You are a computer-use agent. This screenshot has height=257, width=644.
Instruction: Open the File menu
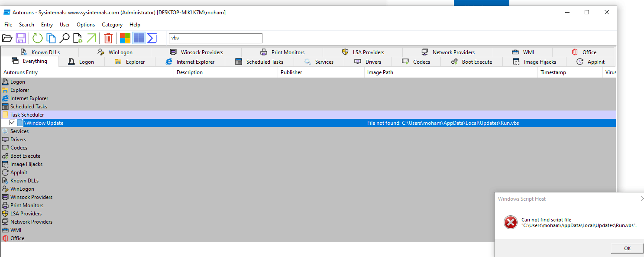click(x=8, y=25)
